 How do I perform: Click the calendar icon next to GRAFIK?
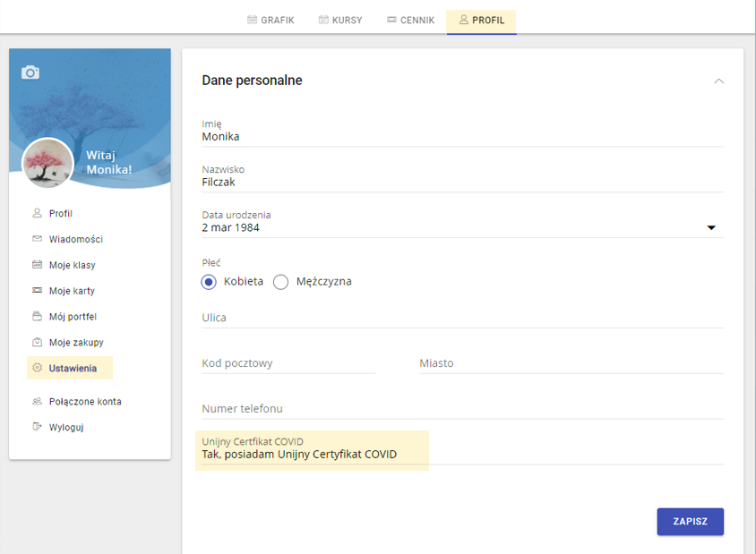pos(253,20)
